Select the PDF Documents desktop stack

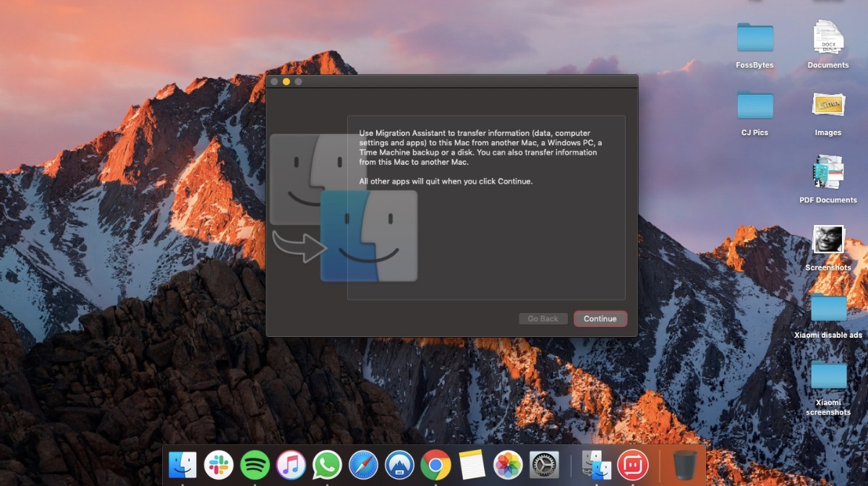pyautogui.click(x=827, y=173)
